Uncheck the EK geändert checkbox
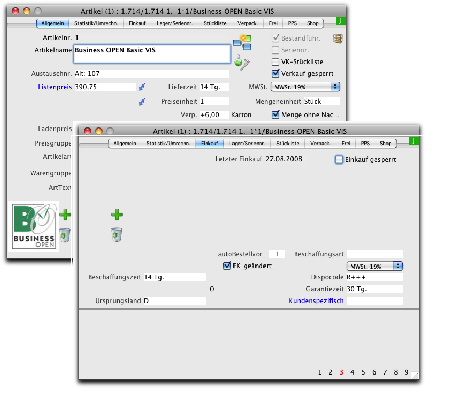Viewport: 450px width, 394px height. coord(227,266)
